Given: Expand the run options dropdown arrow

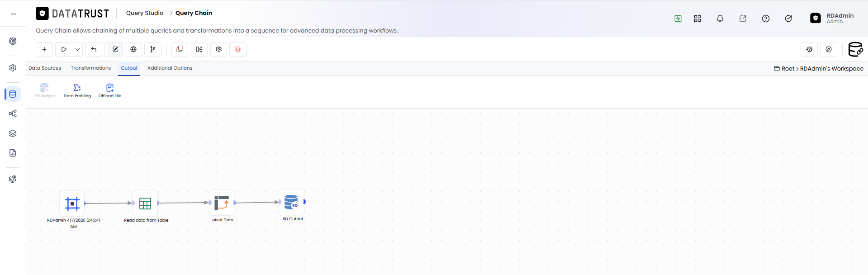Looking at the screenshot, I should coord(77,49).
